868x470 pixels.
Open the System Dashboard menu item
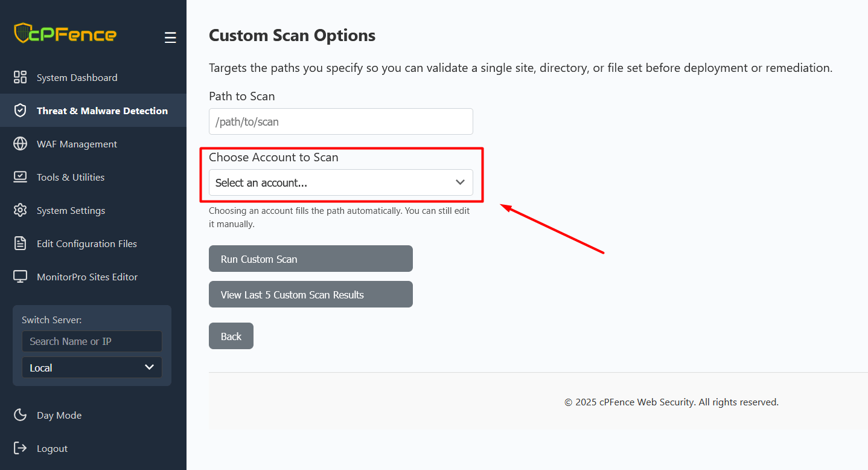tap(77, 77)
